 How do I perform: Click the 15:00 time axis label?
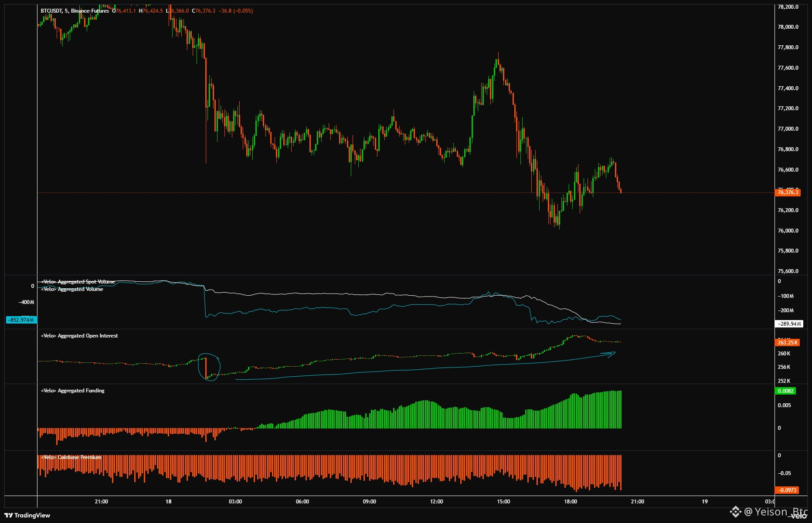[503, 502]
